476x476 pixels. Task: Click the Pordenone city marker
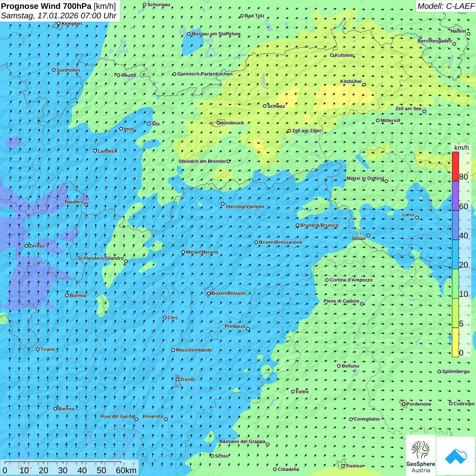(404, 404)
